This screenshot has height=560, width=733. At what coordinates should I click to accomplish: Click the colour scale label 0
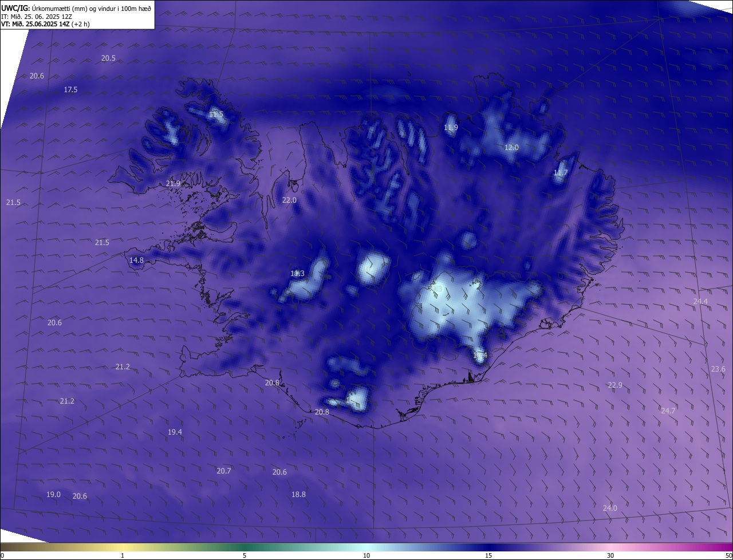pyautogui.click(x=2, y=555)
